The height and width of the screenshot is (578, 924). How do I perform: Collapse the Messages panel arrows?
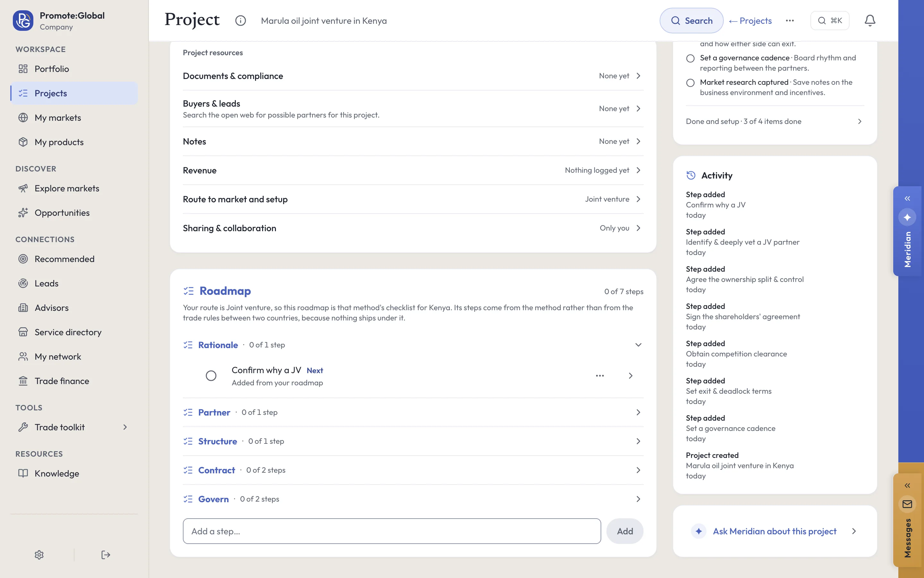point(907,486)
